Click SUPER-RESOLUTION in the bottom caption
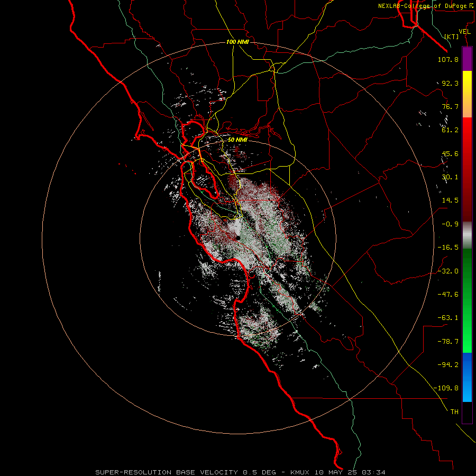Viewport: 476px width, 476px height. coord(133,472)
